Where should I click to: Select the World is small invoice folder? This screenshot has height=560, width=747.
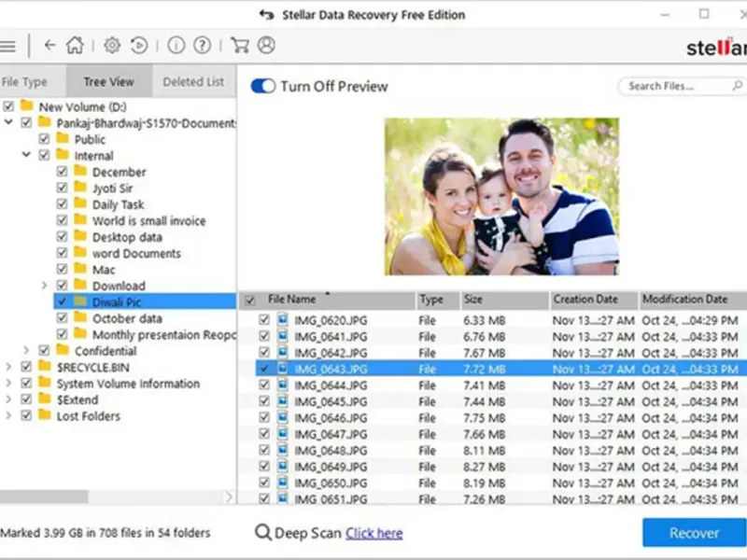(149, 221)
